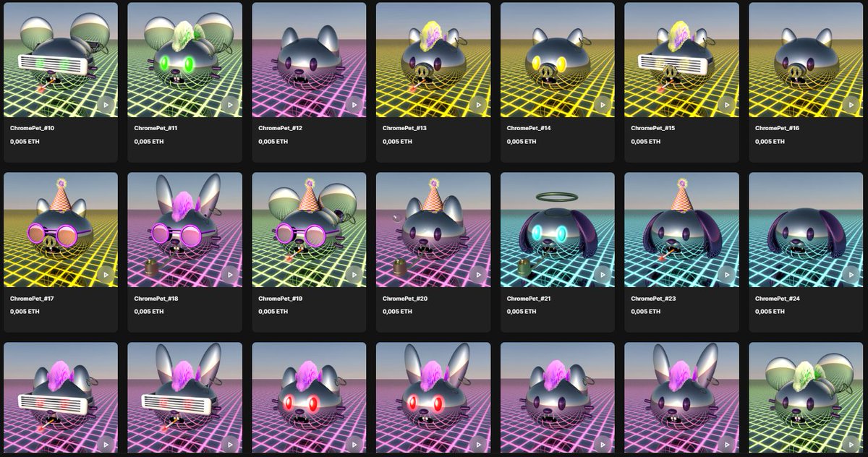Click the ChromePet_#12 title
Screen dimensions: 868x457
[280, 128]
